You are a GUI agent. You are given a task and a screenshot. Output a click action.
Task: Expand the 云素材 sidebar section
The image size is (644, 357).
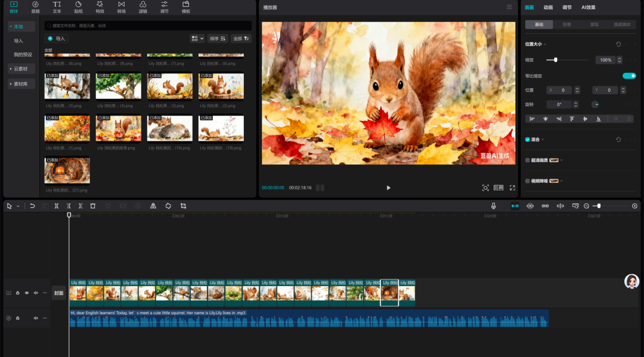(22, 69)
